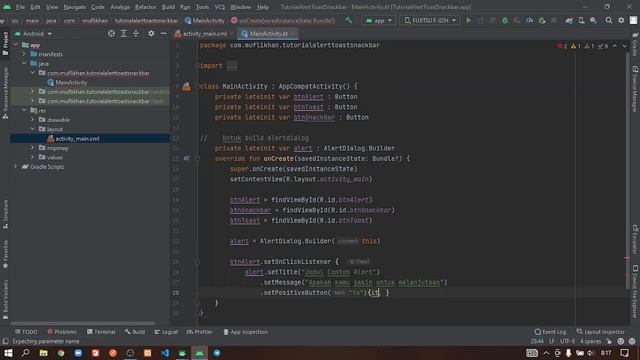The image size is (640, 360).
Task: Open the Problems tool window
Action: tap(62, 332)
